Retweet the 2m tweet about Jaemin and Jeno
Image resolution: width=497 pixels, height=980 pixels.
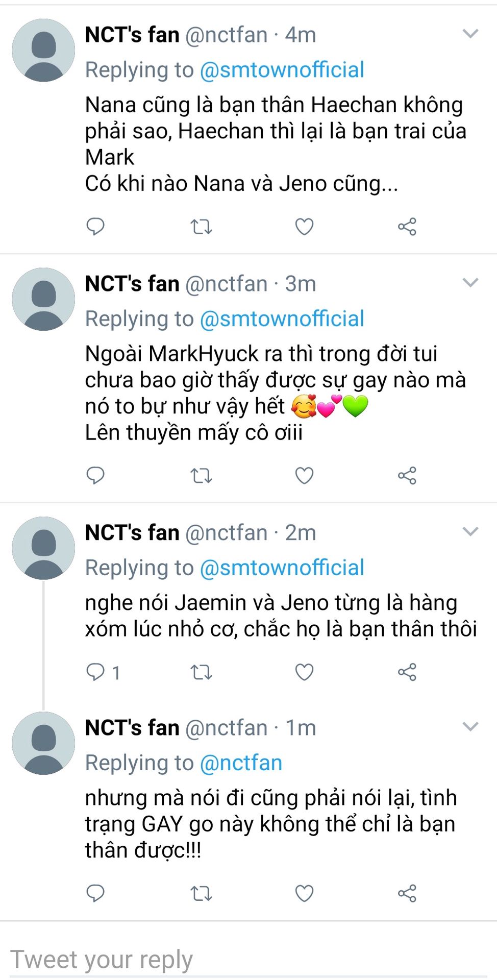click(x=201, y=672)
